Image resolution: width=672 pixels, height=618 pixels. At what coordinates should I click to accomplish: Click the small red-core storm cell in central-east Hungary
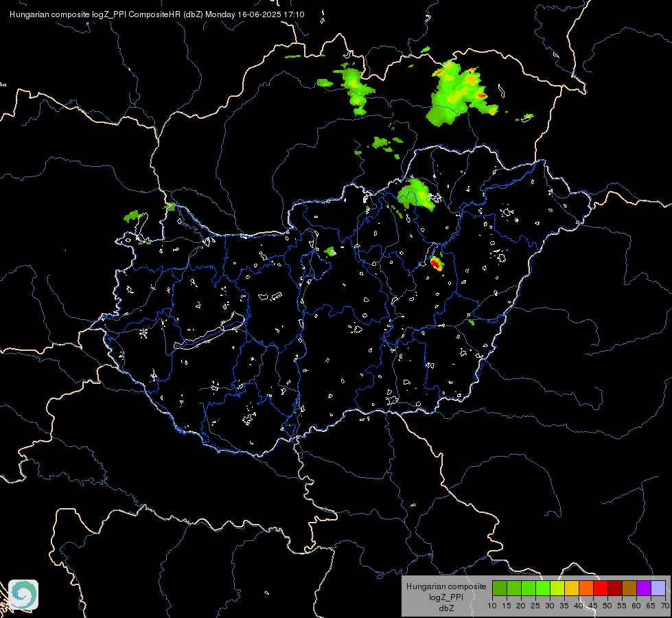coord(437,263)
